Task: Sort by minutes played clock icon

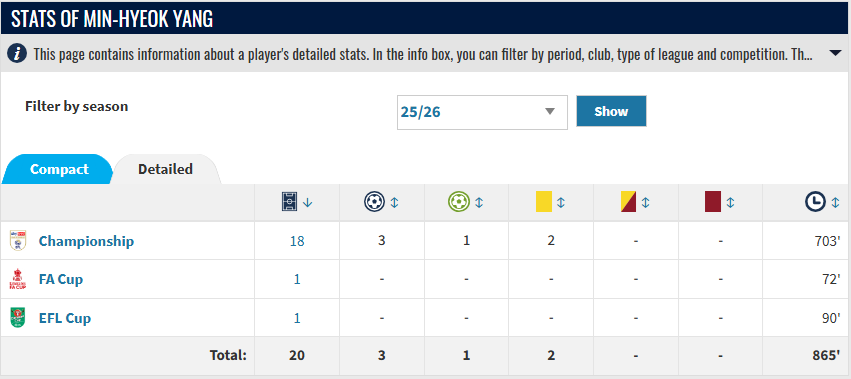Action: [815, 203]
